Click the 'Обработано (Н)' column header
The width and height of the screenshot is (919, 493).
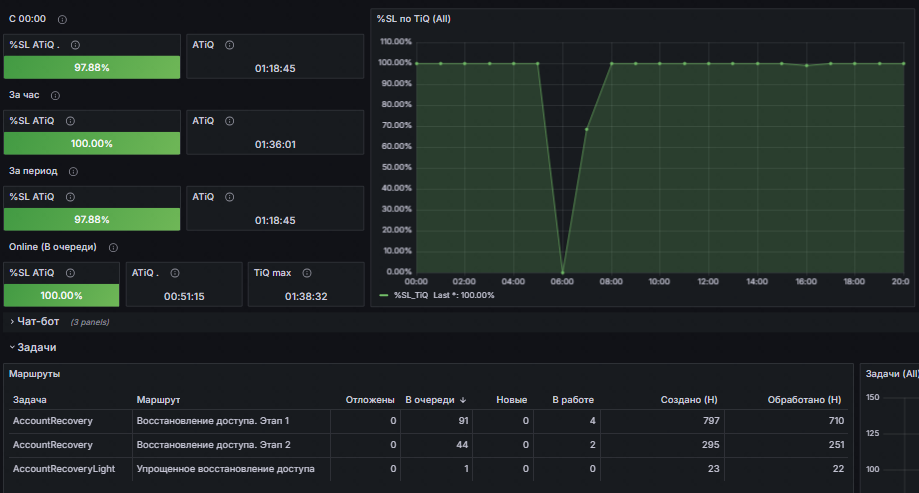[x=804, y=400]
